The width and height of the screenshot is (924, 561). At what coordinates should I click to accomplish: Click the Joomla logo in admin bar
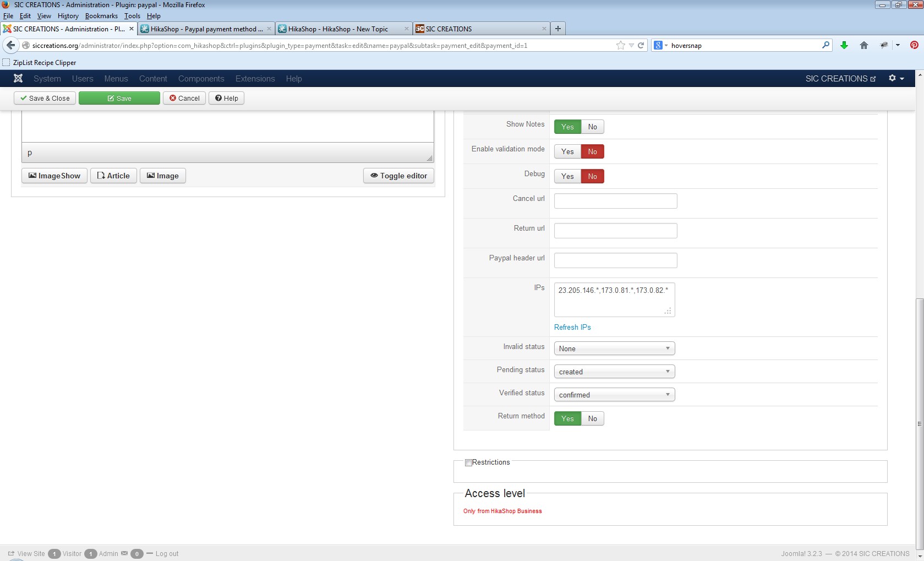click(x=18, y=79)
